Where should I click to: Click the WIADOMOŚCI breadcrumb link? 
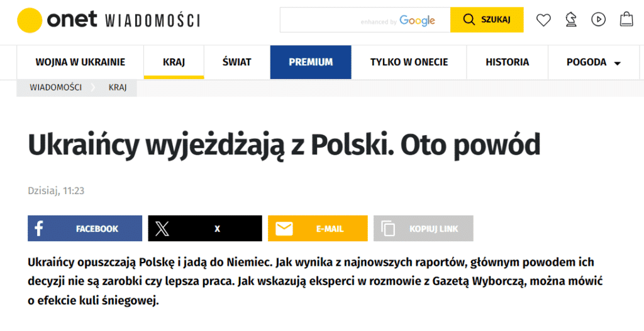[56, 87]
